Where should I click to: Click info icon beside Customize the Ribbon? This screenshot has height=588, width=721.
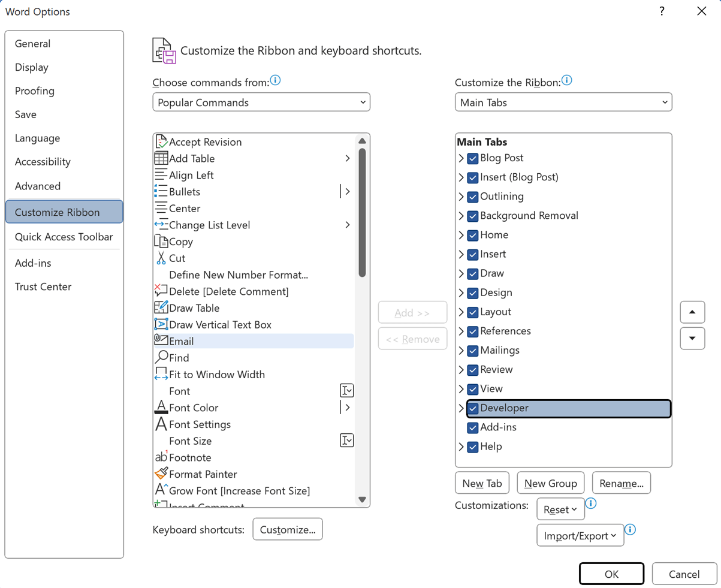point(566,80)
